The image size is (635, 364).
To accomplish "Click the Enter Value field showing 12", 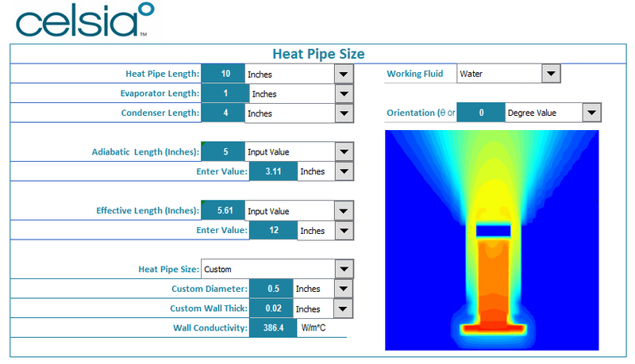I will (x=273, y=230).
